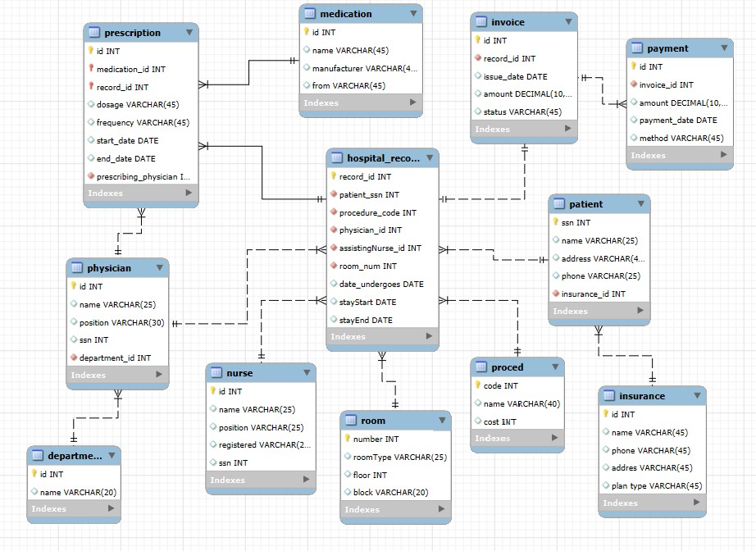Click key icon beside room number INT

(x=347, y=438)
